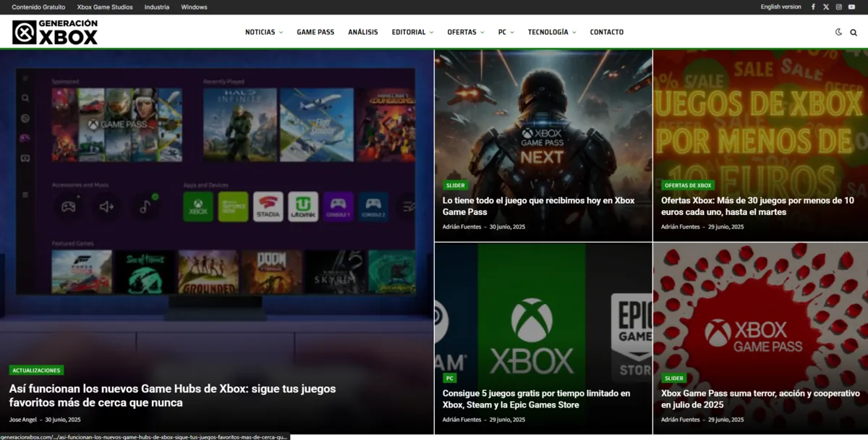Open the Contacto menu item

point(607,32)
